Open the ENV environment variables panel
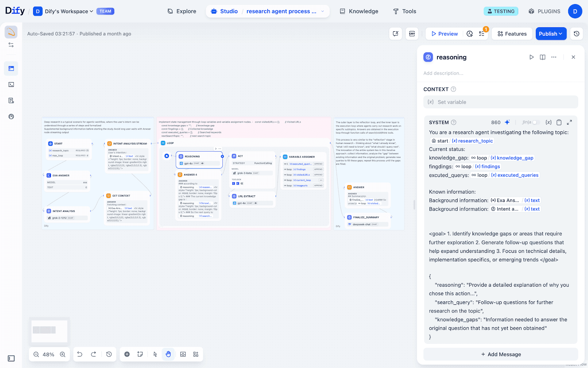 (x=412, y=34)
